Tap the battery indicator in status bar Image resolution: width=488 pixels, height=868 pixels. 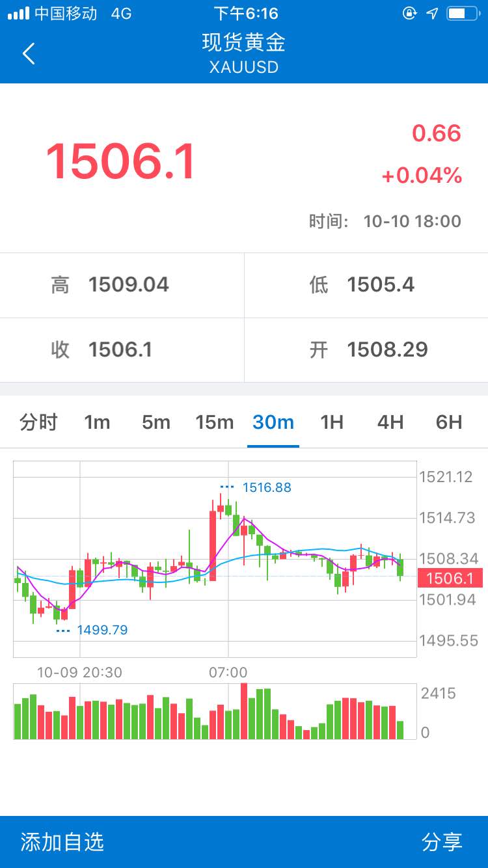coord(462,13)
